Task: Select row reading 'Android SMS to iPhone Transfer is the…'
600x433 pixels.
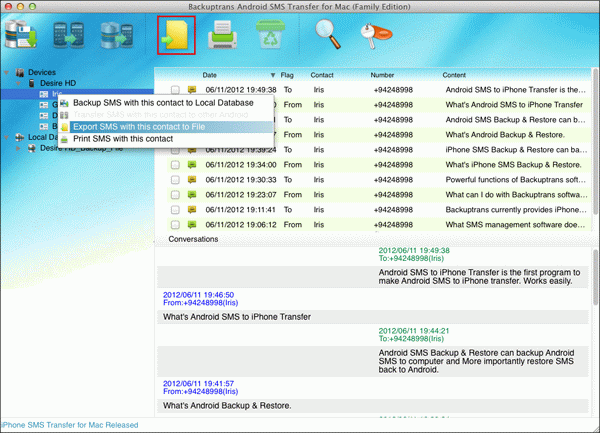Action: pyautogui.click(x=378, y=90)
